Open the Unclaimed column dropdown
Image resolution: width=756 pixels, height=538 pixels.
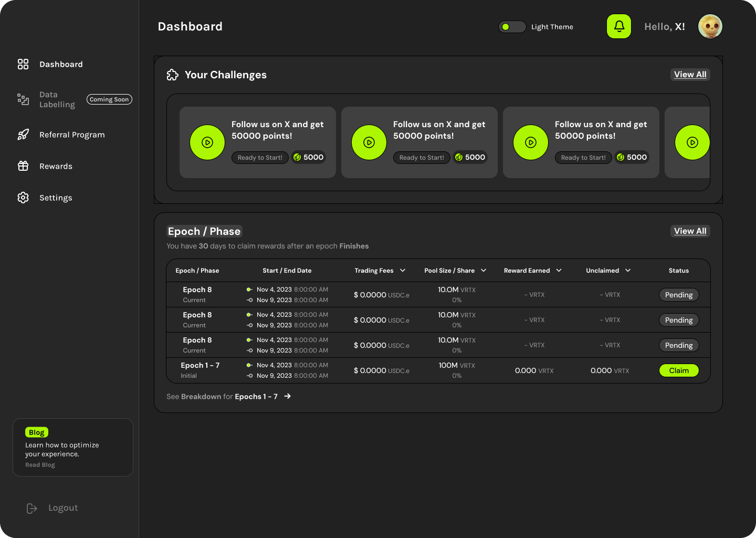point(628,271)
